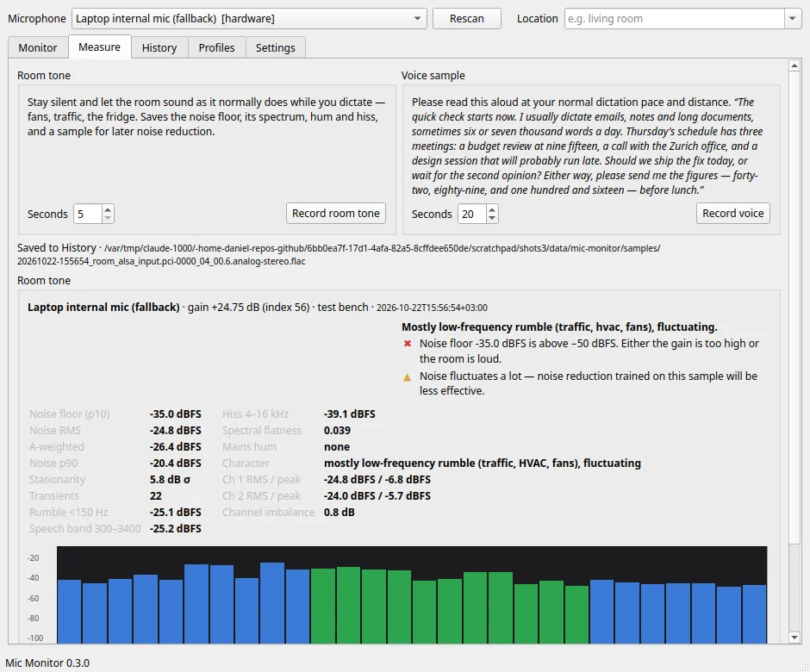Go to the Profiles tab
Image resolution: width=810 pixels, height=672 pixels.
point(216,47)
